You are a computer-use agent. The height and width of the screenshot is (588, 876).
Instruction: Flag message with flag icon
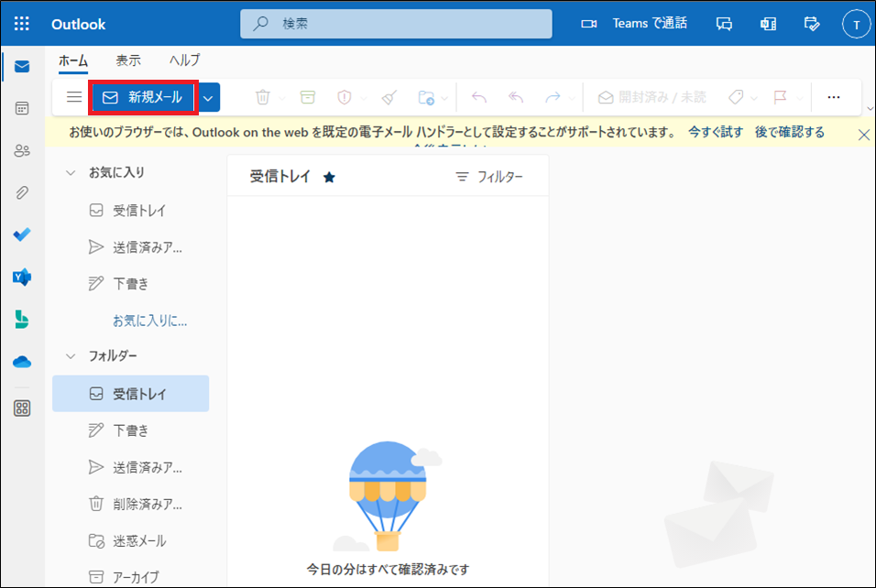(781, 97)
